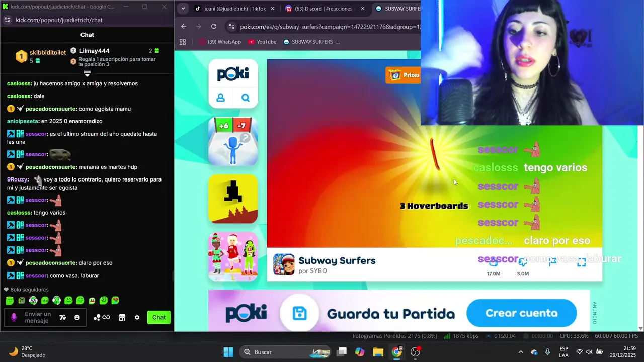Open the emoji picker in chat input

(x=77, y=317)
